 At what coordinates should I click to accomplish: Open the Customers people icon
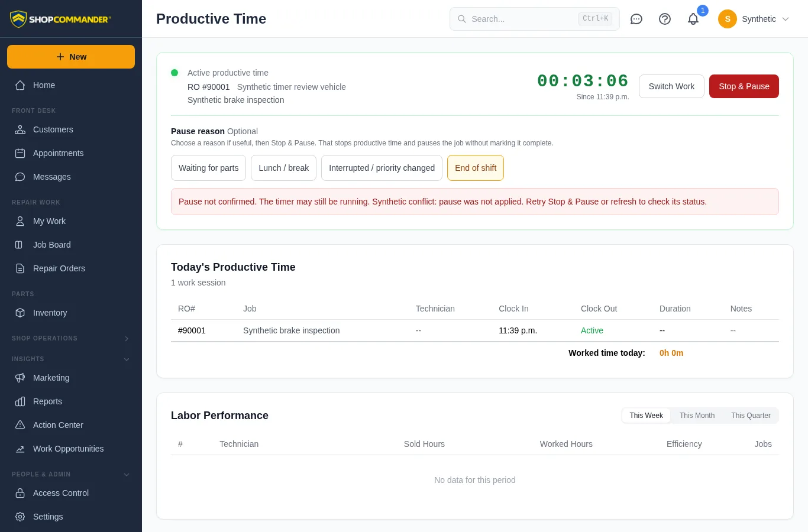[20, 129]
